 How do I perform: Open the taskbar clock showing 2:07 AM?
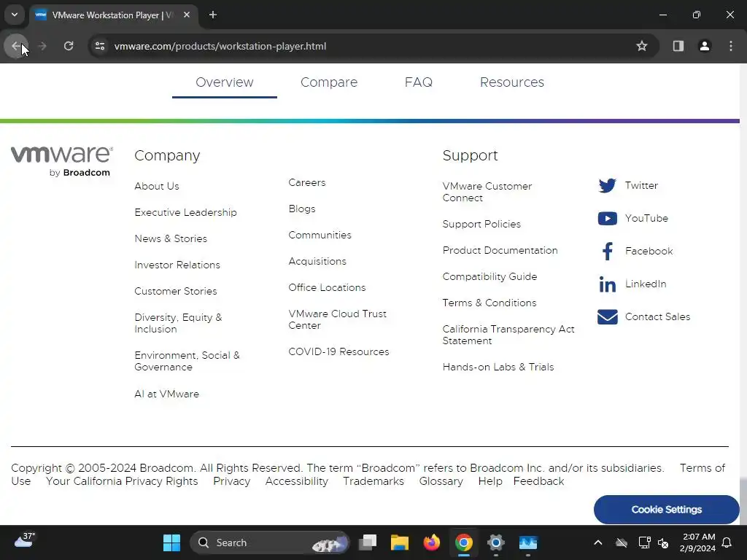pyautogui.click(x=698, y=542)
